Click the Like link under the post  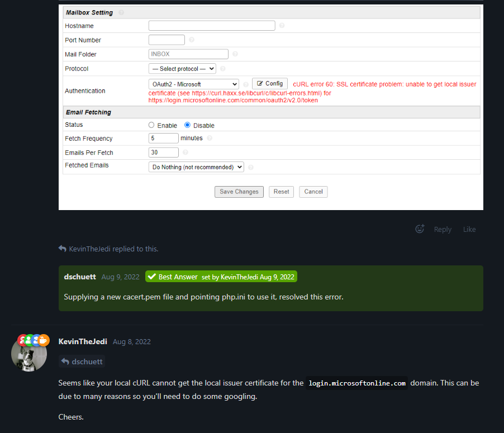tap(469, 230)
